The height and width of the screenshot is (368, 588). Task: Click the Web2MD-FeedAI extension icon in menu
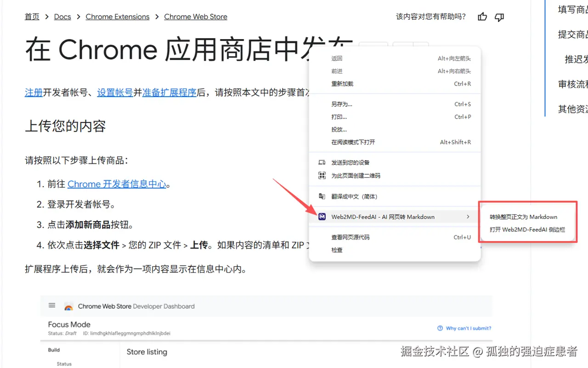click(x=322, y=217)
